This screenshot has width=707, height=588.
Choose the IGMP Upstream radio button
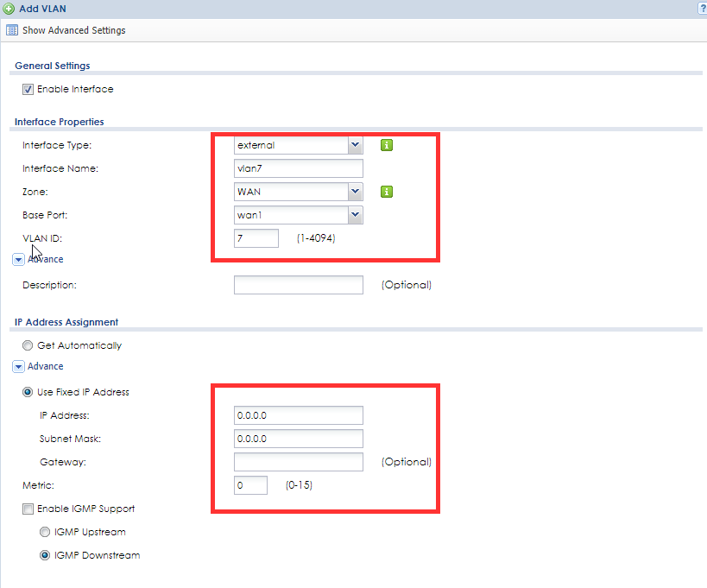pos(45,532)
